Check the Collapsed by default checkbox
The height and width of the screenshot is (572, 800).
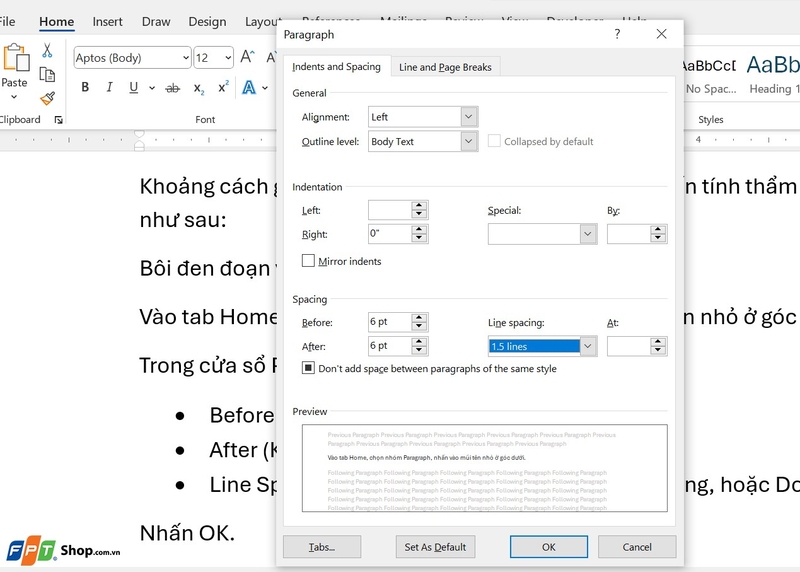click(494, 141)
